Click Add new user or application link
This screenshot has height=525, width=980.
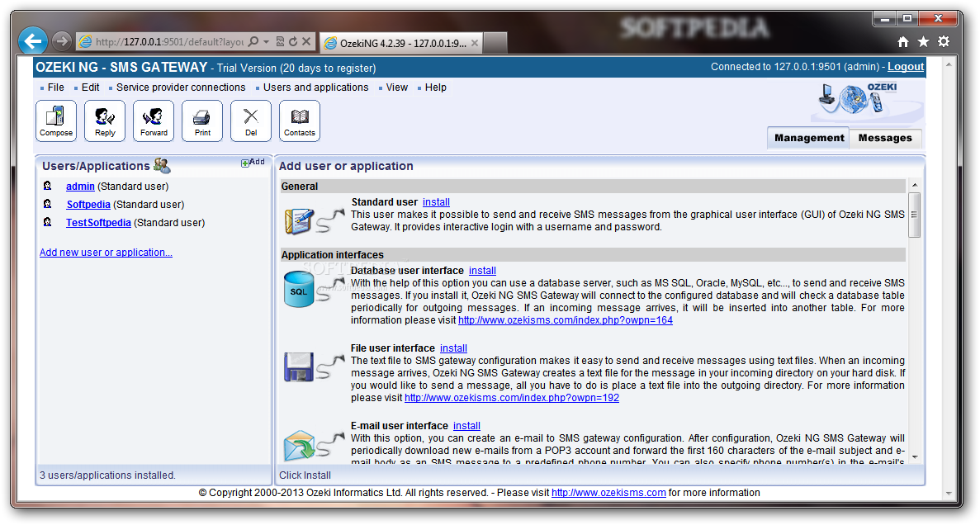pyautogui.click(x=106, y=253)
